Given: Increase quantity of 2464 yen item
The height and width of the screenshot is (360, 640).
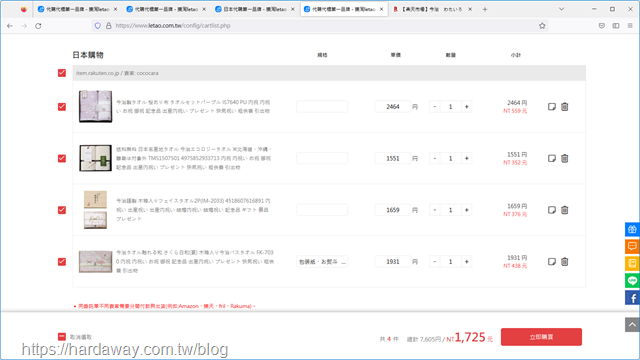Looking at the screenshot, I should tap(467, 107).
